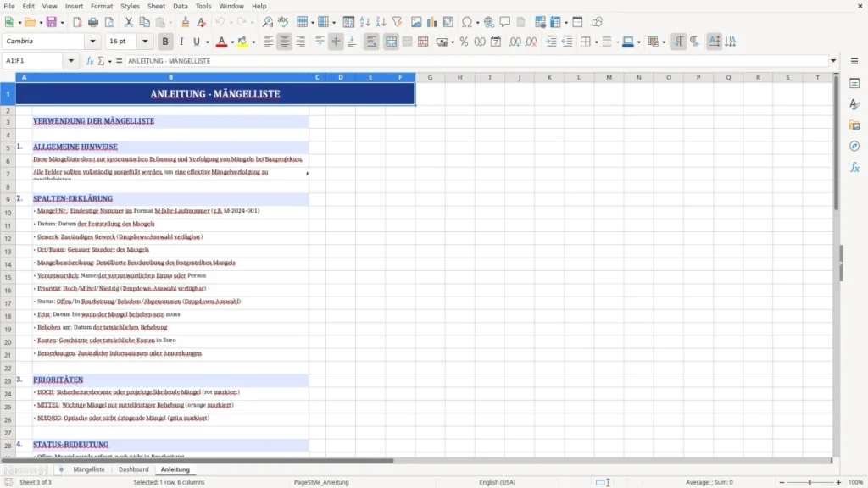Click the sidebar settings hamburger button
This screenshot has width=868, height=488.
[x=854, y=61]
